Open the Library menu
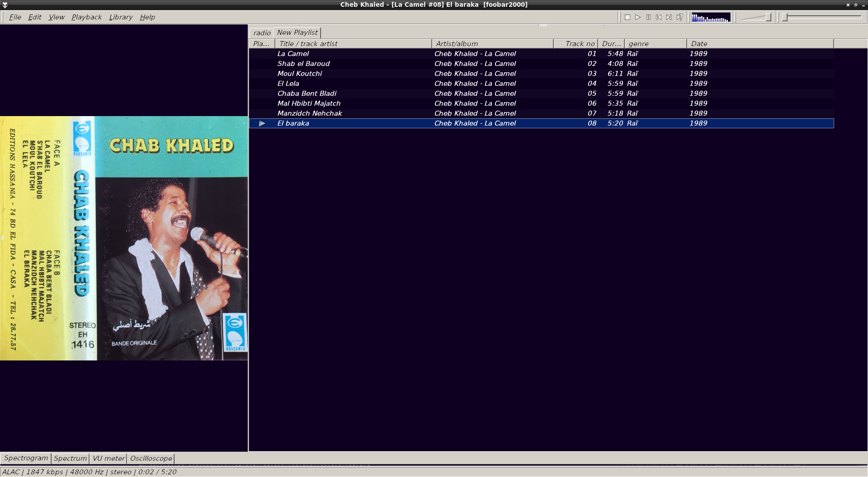 [121, 17]
